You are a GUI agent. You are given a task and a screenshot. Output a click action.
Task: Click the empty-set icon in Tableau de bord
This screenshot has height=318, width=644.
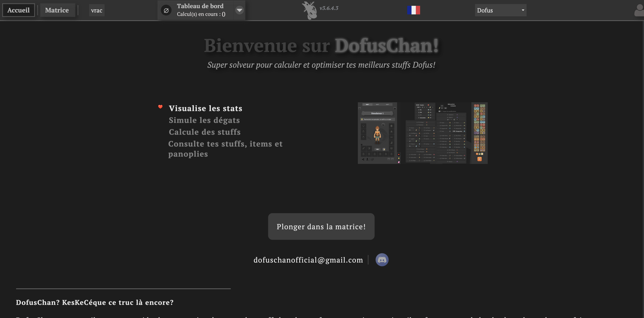(166, 11)
